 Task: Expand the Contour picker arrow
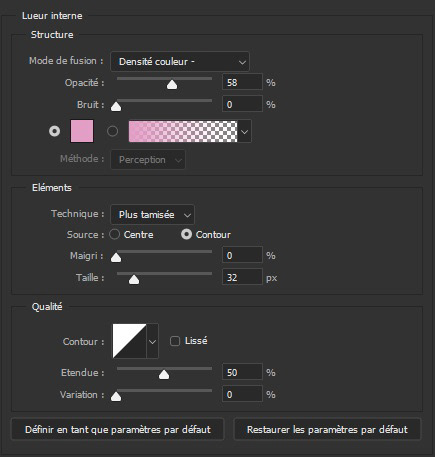152,341
